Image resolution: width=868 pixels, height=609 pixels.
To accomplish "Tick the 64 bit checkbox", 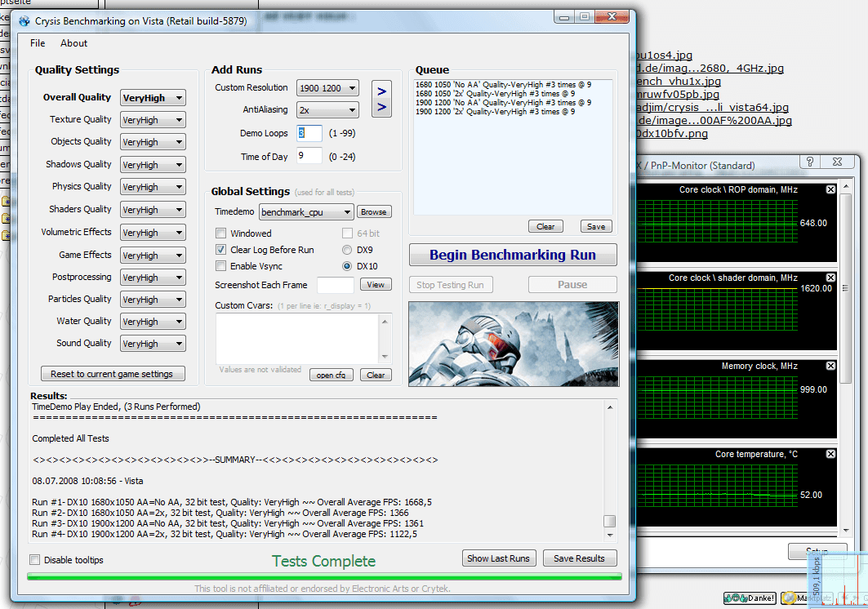I will point(347,233).
